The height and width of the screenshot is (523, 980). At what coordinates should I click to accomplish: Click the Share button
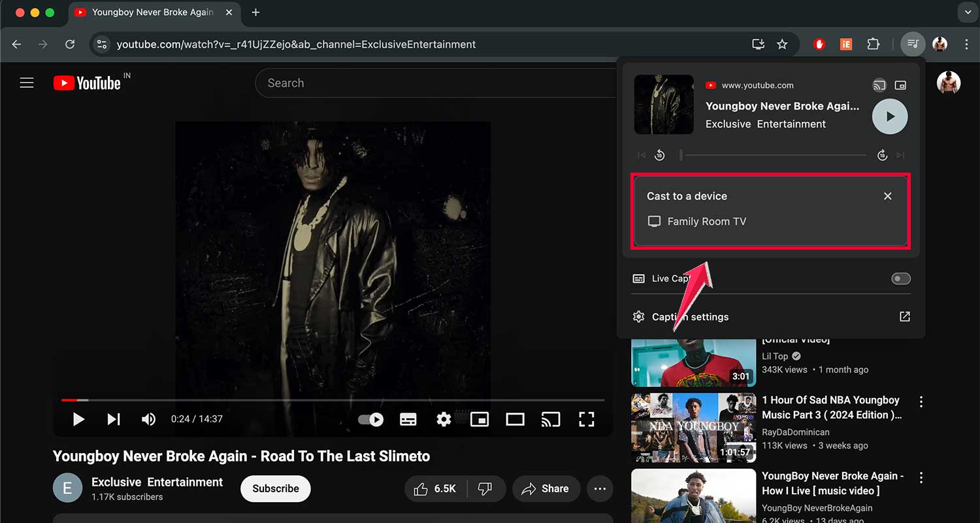coord(546,488)
